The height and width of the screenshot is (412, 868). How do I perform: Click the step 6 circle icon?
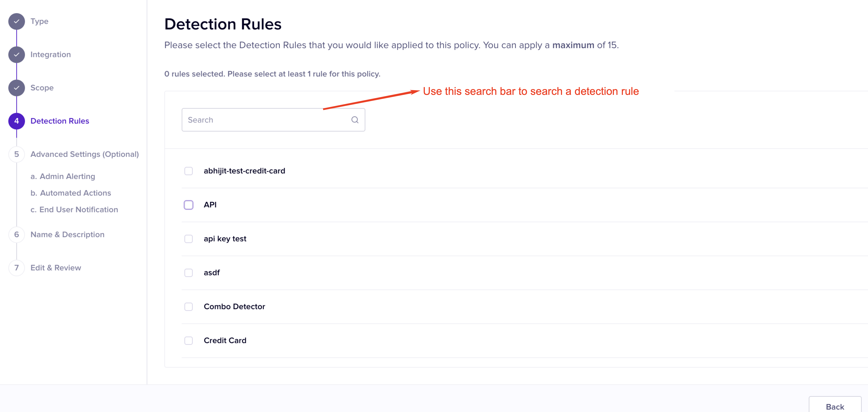pyautogui.click(x=16, y=235)
